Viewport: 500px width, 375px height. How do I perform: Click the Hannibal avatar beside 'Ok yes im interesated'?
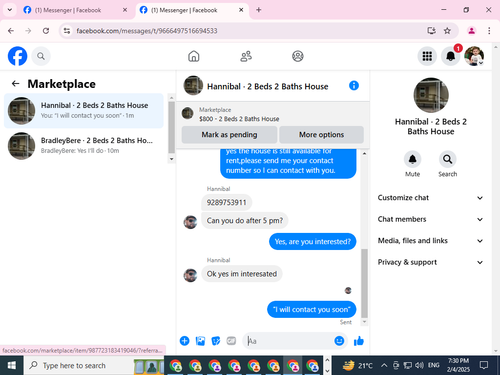(190, 275)
